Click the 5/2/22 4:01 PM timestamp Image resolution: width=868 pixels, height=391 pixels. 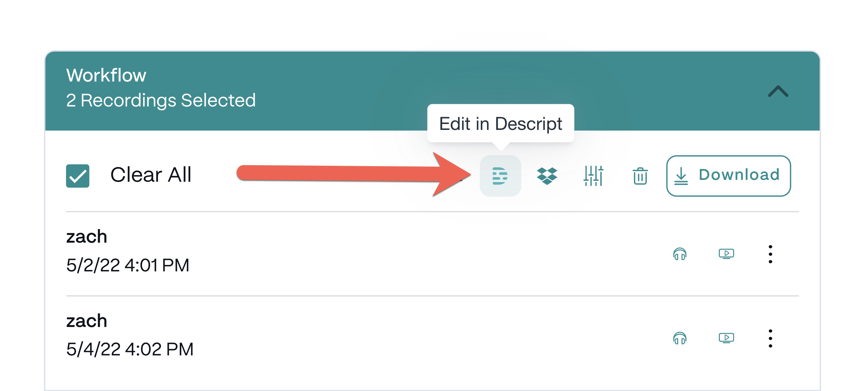pyautogui.click(x=128, y=265)
